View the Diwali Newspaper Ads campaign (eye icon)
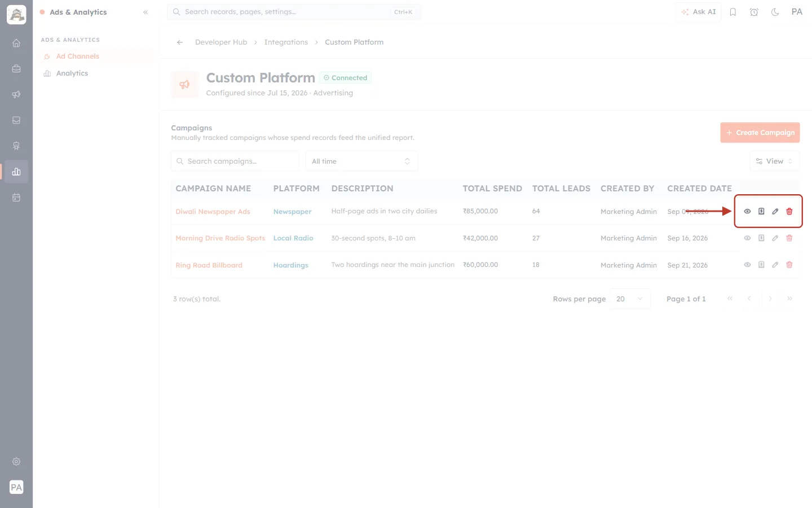The width and height of the screenshot is (812, 508). coord(747,211)
